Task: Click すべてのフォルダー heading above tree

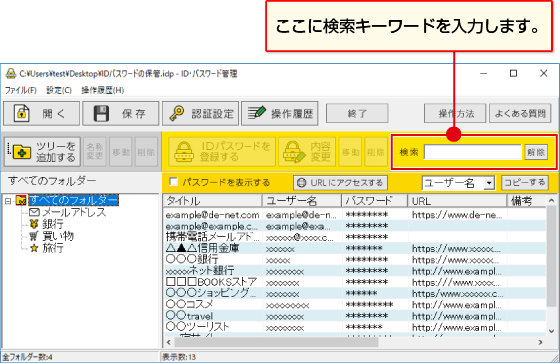Action: 52,181
